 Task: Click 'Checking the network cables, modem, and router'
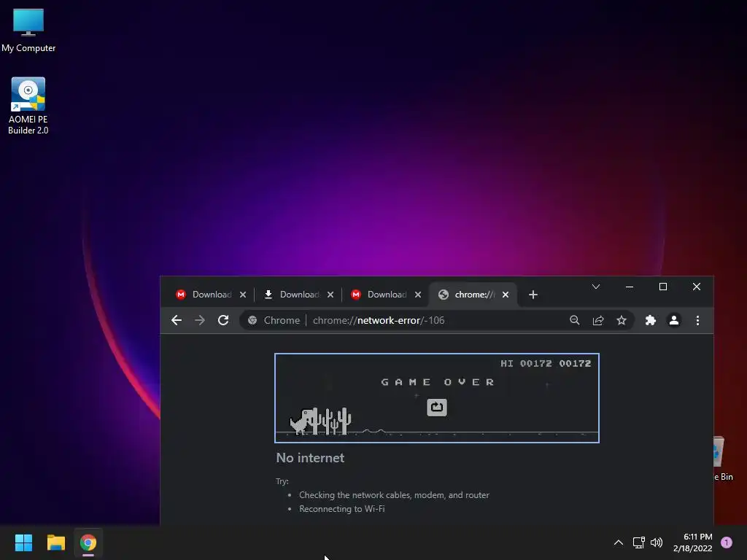pos(394,495)
